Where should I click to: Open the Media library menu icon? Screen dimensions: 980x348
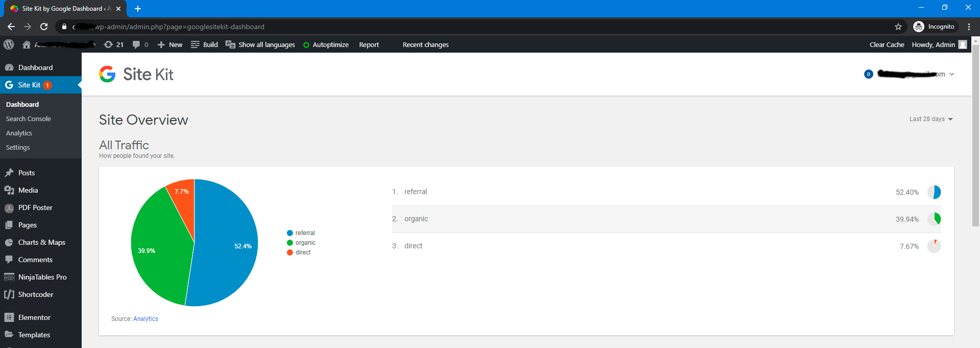(x=9, y=190)
